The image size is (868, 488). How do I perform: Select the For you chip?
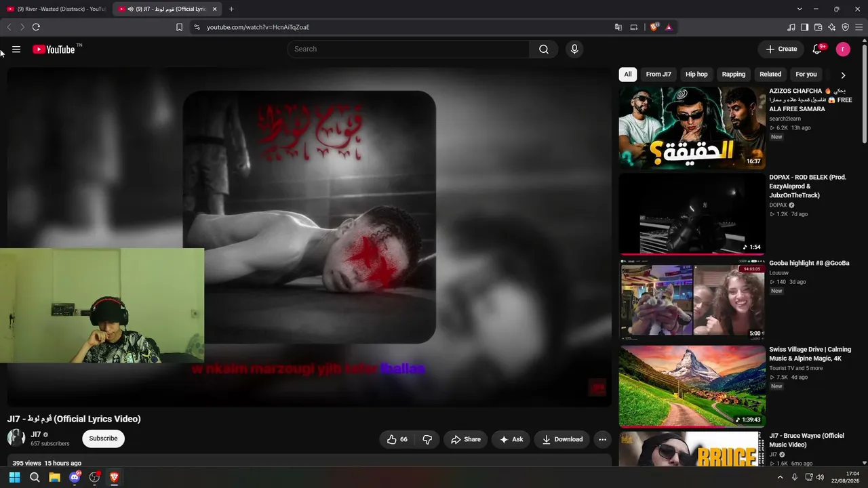tap(806, 75)
